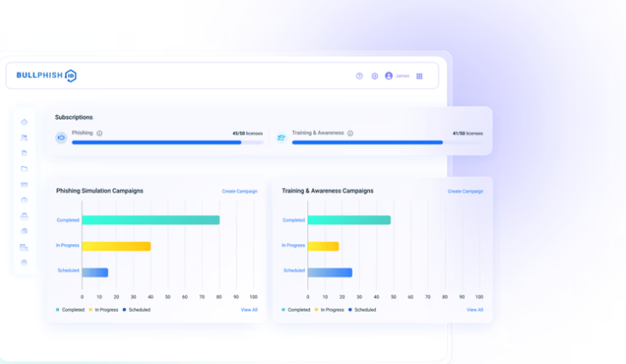Click the Completed axis label in the Training & Awareness chart
The height and width of the screenshot is (364, 626).
click(x=294, y=220)
